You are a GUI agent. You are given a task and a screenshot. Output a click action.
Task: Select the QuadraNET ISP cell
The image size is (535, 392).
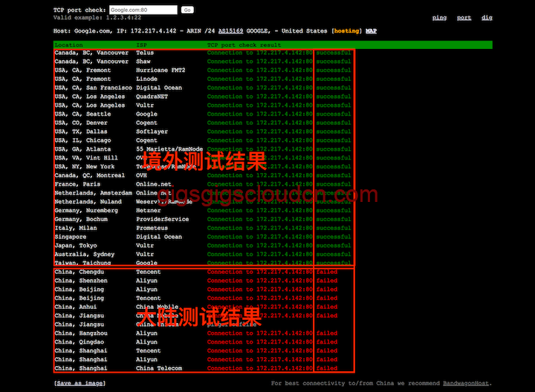[x=152, y=97]
